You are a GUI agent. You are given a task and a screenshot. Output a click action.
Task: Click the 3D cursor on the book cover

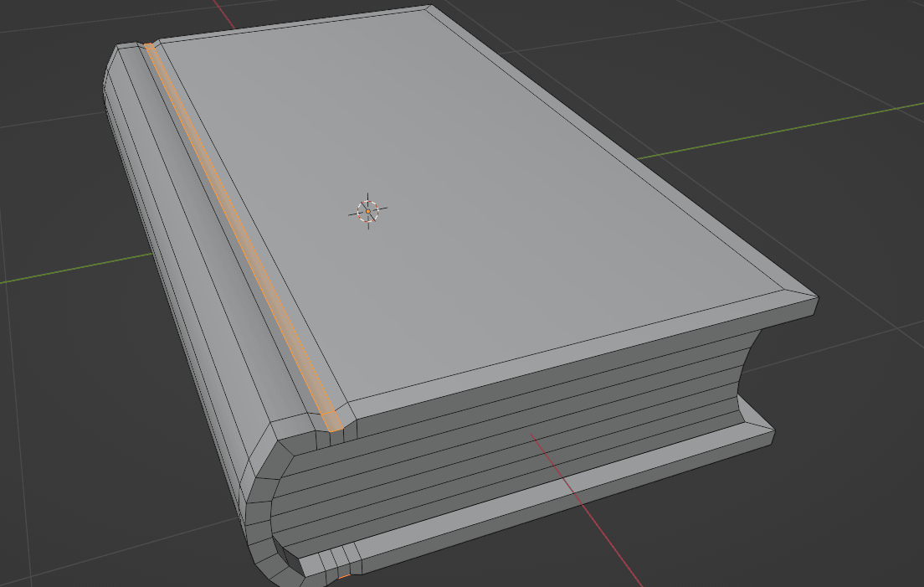pyautogui.click(x=367, y=211)
